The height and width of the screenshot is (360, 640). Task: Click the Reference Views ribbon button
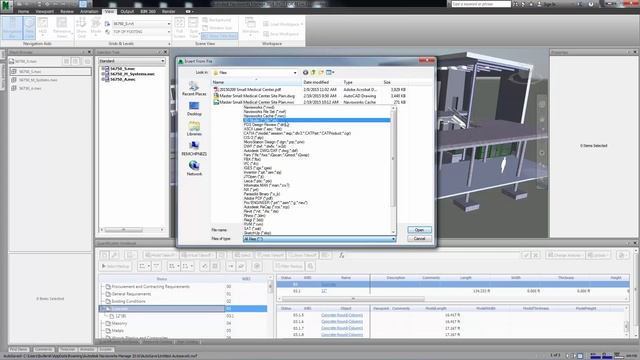[x=62, y=27]
